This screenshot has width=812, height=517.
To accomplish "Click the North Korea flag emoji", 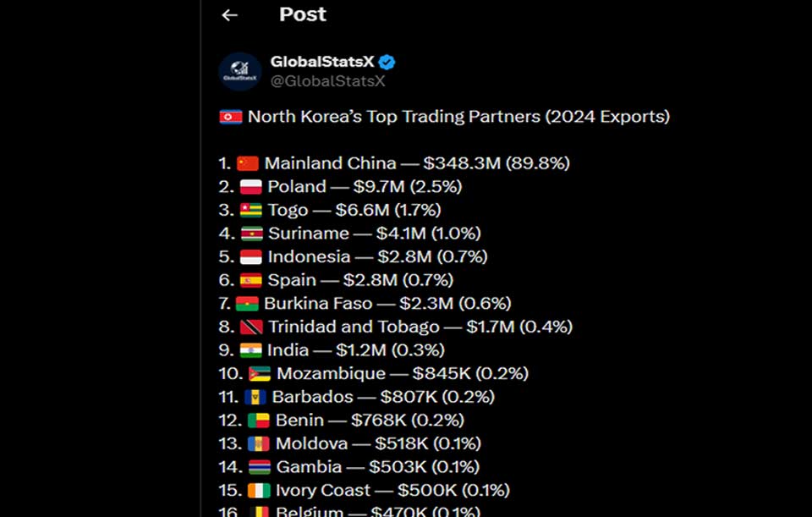I will (x=230, y=117).
